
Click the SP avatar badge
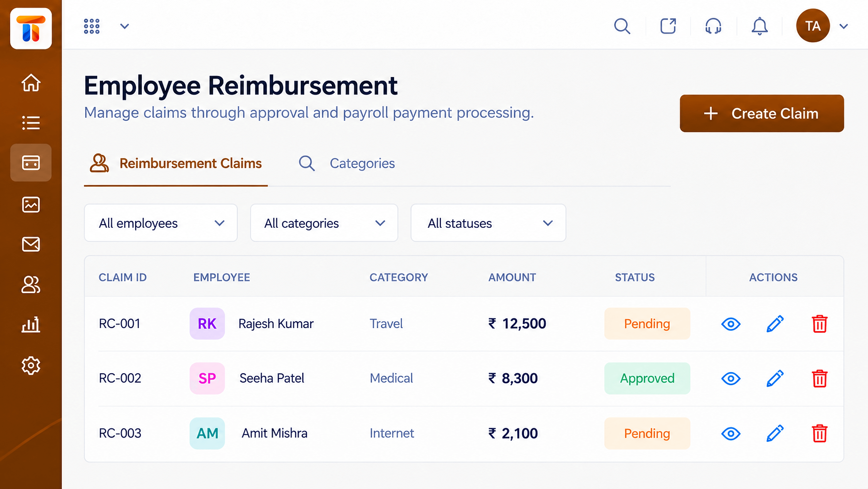tap(207, 378)
